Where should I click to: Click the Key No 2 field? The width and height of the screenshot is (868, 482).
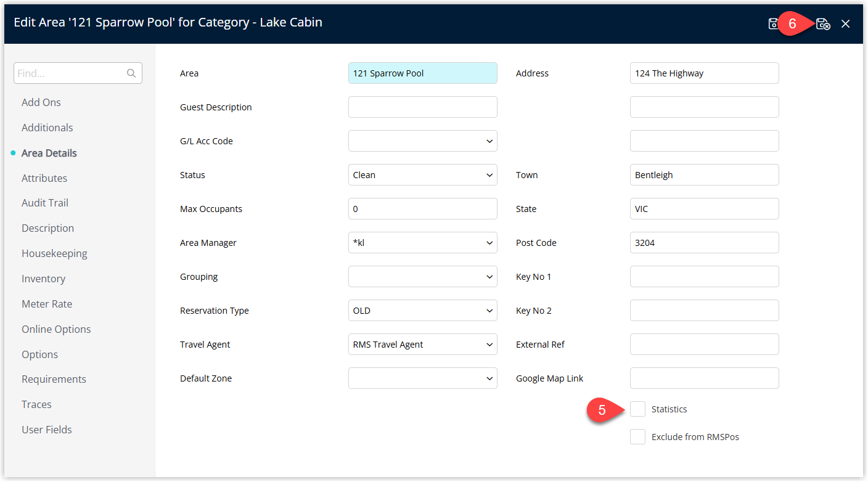tap(705, 311)
